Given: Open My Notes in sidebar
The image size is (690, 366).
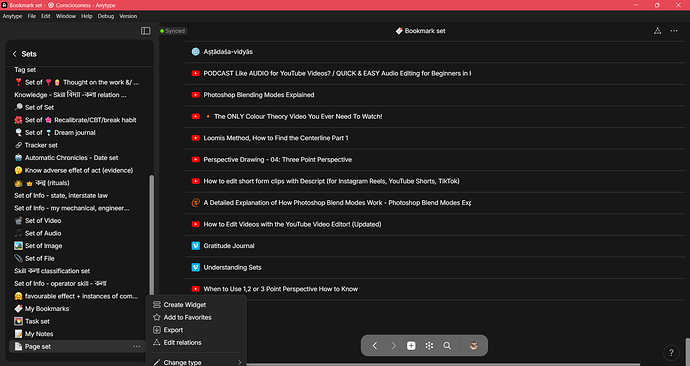Looking at the screenshot, I should point(39,333).
